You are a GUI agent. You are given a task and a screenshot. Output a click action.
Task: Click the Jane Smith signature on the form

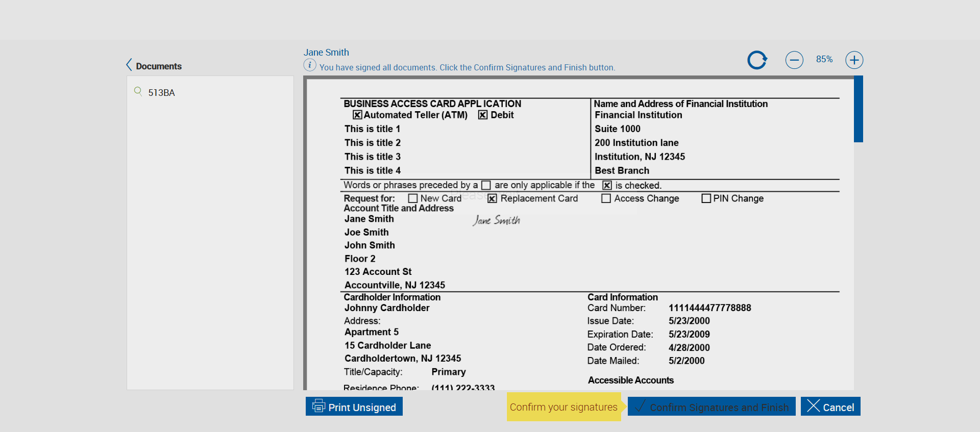tap(496, 220)
